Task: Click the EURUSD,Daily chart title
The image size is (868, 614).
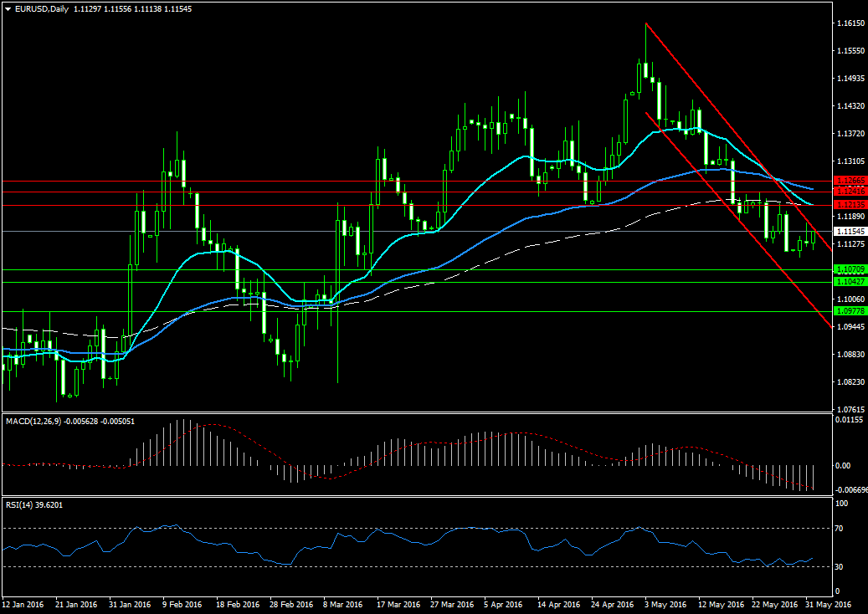Action: click(42, 9)
